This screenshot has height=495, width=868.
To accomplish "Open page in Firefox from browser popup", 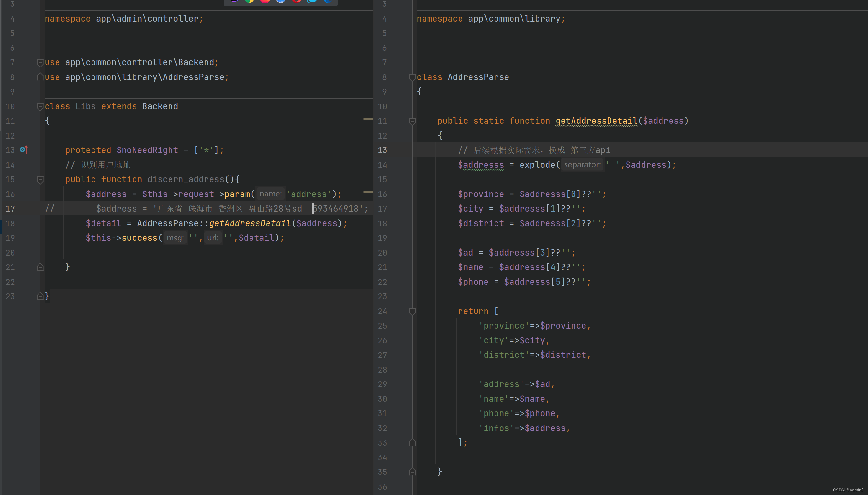I will pyautogui.click(x=265, y=1).
